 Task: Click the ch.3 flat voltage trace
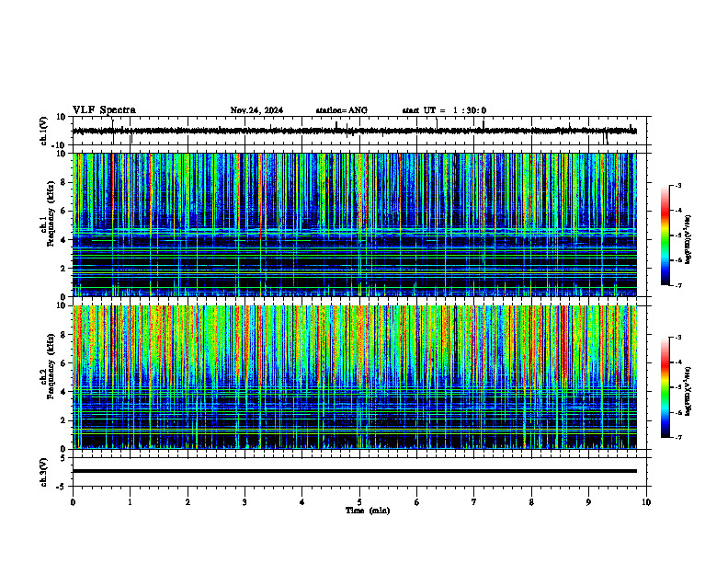click(x=355, y=471)
